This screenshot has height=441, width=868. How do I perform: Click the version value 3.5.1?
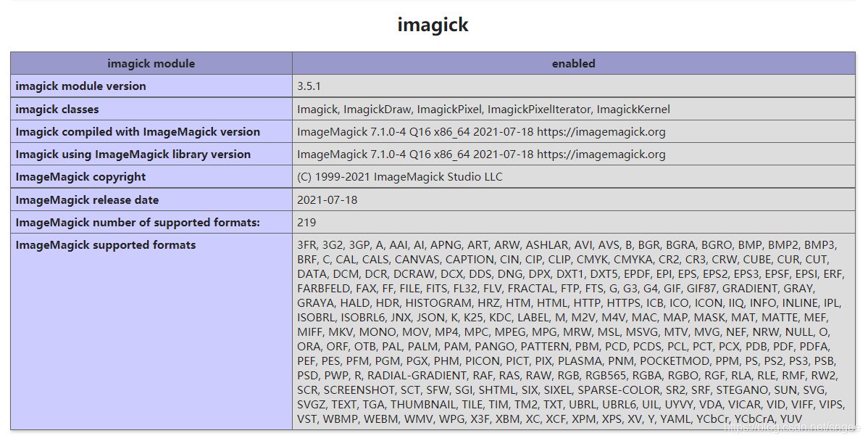[x=309, y=86]
